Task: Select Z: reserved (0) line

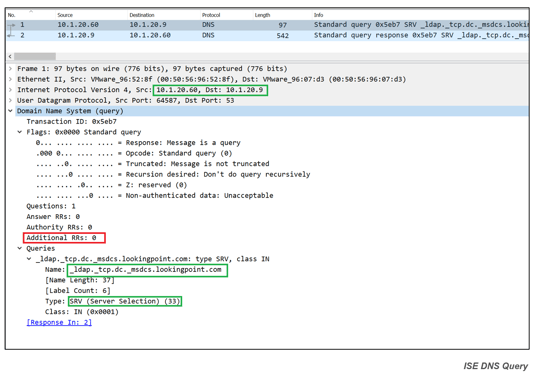Action: (x=112, y=185)
